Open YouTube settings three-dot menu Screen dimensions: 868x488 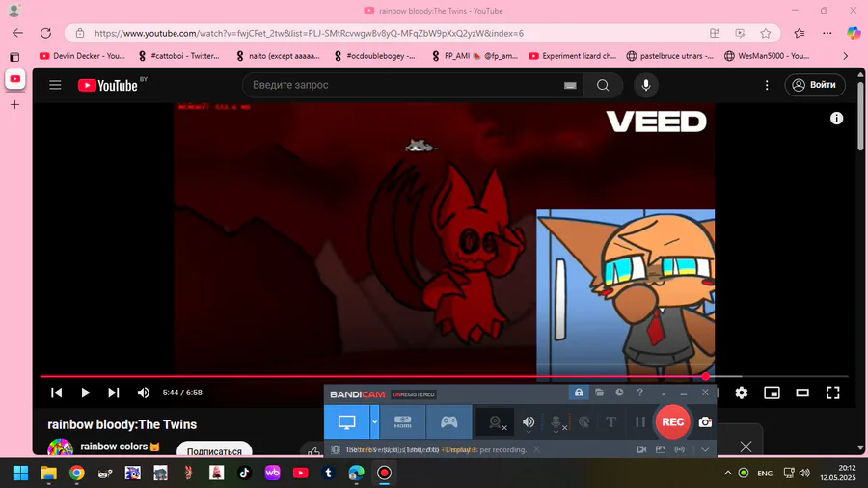click(x=767, y=85)
